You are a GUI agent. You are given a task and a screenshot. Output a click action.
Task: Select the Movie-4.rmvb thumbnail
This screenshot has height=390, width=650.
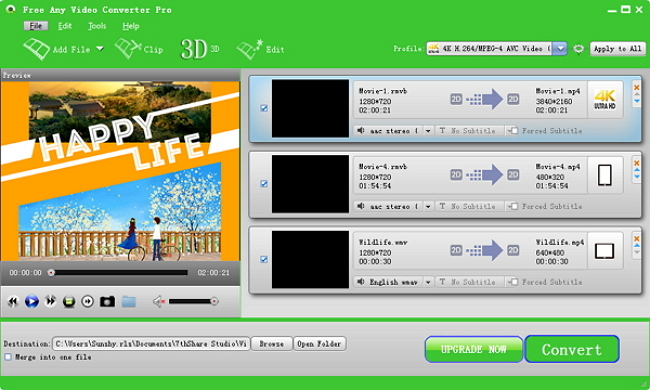point(310,184)
